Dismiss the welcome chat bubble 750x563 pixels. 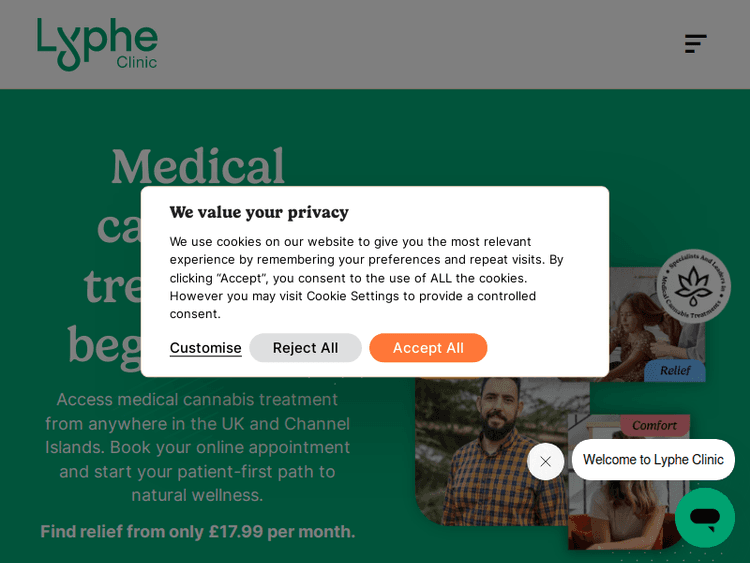tap(545, 461)
